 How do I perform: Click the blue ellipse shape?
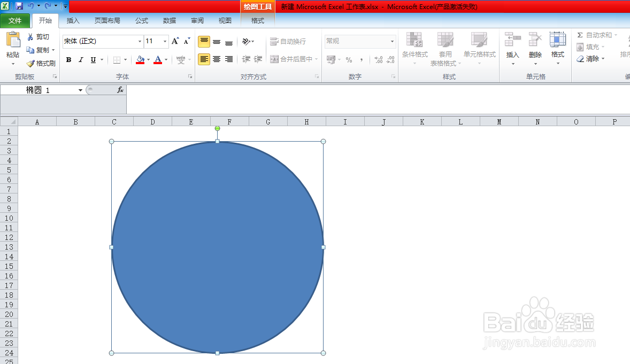217,247
